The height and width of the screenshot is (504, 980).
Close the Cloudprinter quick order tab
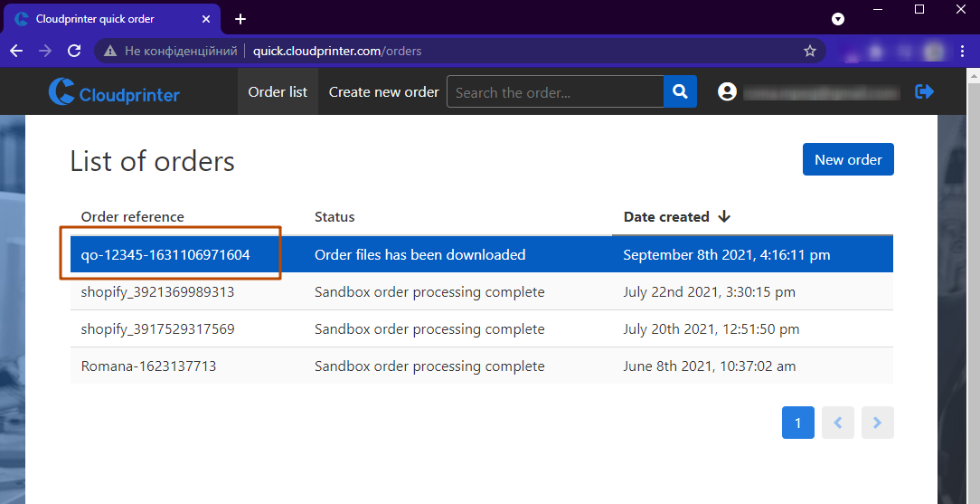206,19
